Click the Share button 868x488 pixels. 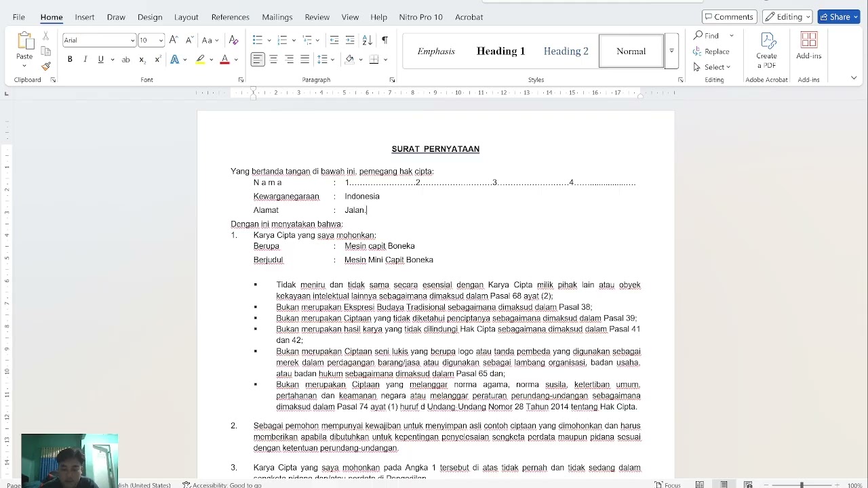(839, 17)
